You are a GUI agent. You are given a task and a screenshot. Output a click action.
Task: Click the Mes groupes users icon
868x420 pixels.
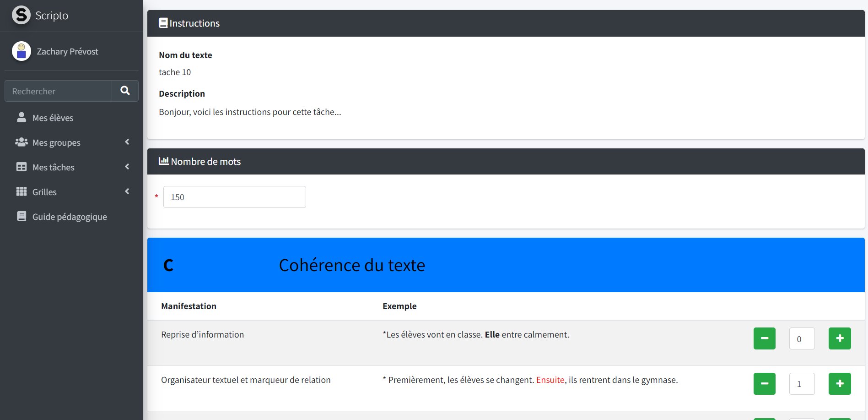click(x=21, y=142)
